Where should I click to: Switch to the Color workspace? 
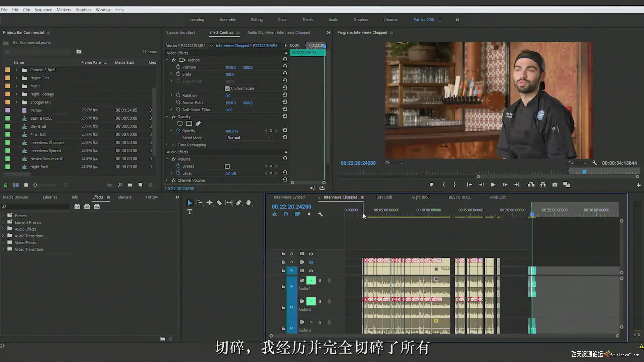pos(282,20)
